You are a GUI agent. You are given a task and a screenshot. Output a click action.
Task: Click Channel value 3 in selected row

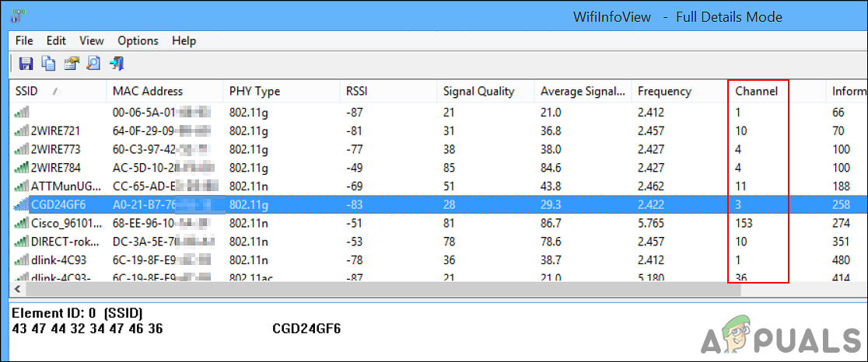pyautogui.click(x=738, y=204)
